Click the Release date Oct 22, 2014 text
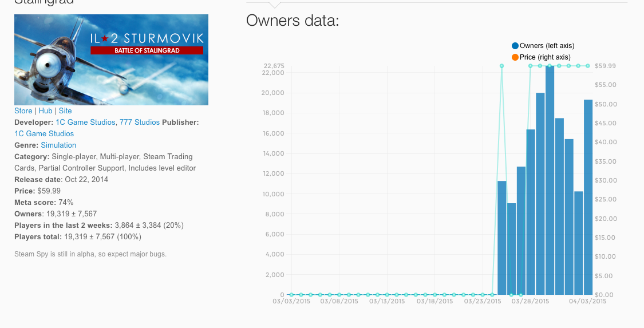Screen dimensions: 644x328 coord(61,180)
